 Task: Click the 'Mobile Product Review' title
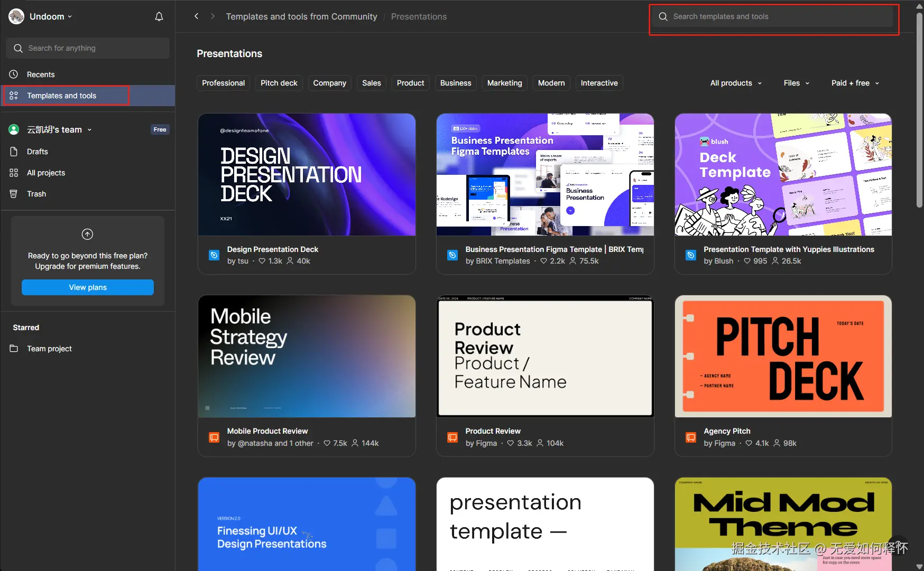pyautogui.click(x=267, y=431)
